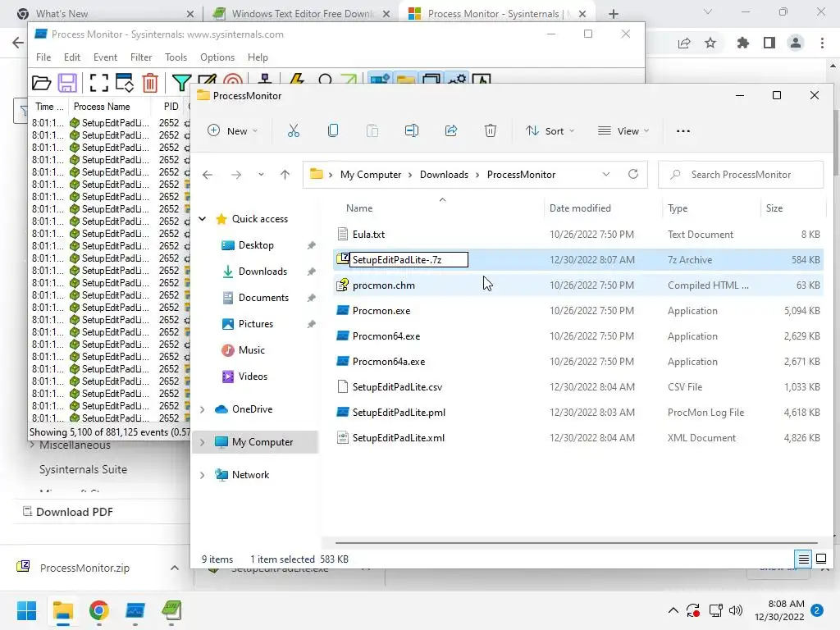Select SetupEditPadLite.csv file
Image resolution: width=840 pixels, height=630 pixels.
(x=397, y=387)
